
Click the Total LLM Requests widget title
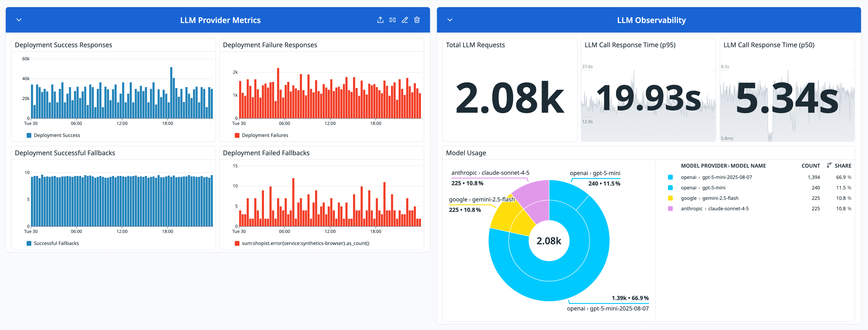click(x=475, y=45)
